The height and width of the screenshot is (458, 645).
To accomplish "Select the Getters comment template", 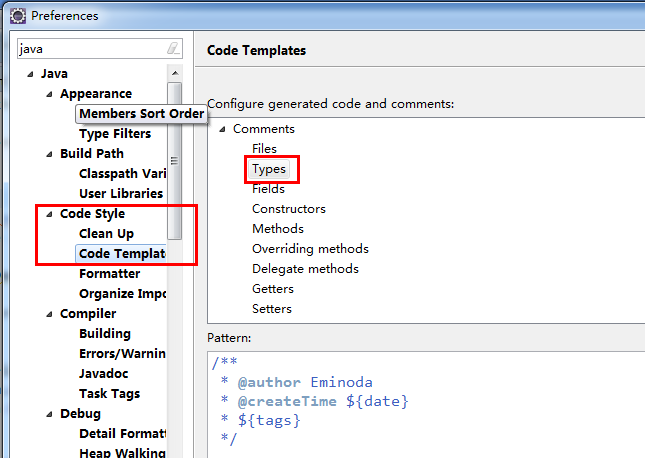I will click(272, 289).
